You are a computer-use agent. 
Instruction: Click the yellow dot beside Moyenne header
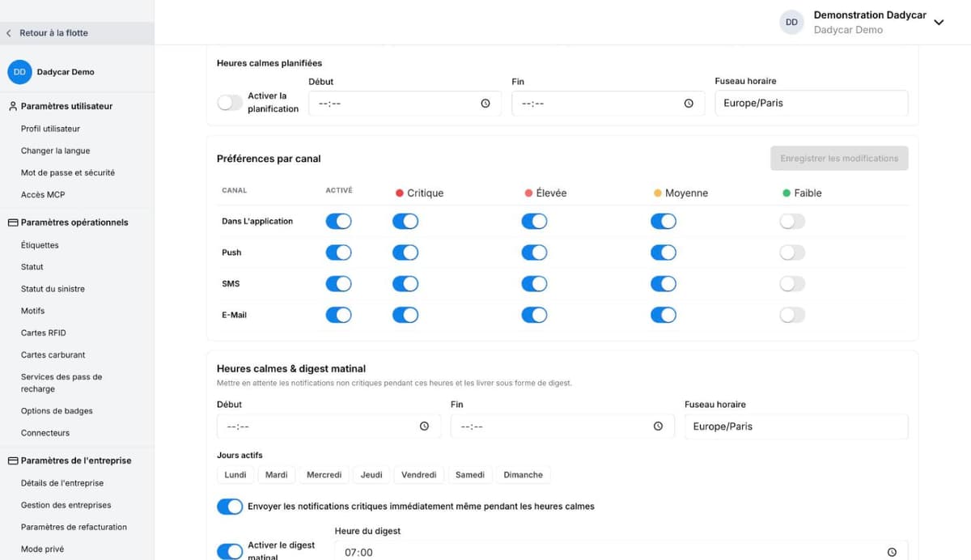coord(657,193)
